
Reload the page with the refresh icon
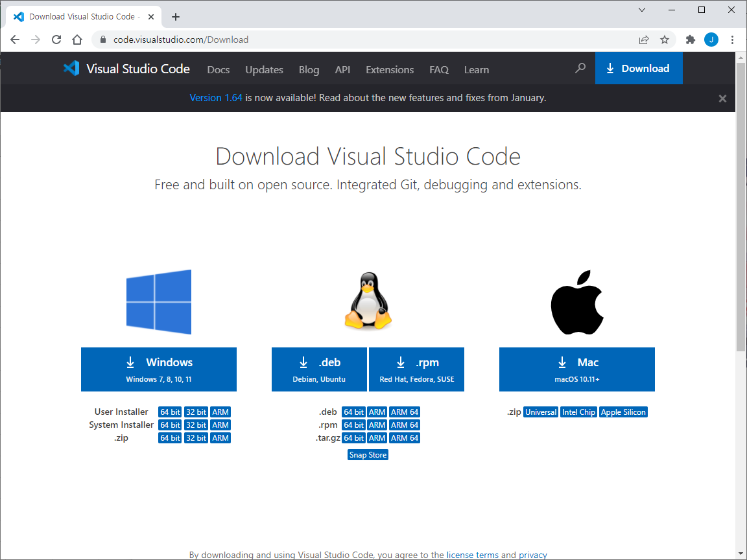[56, 40]
